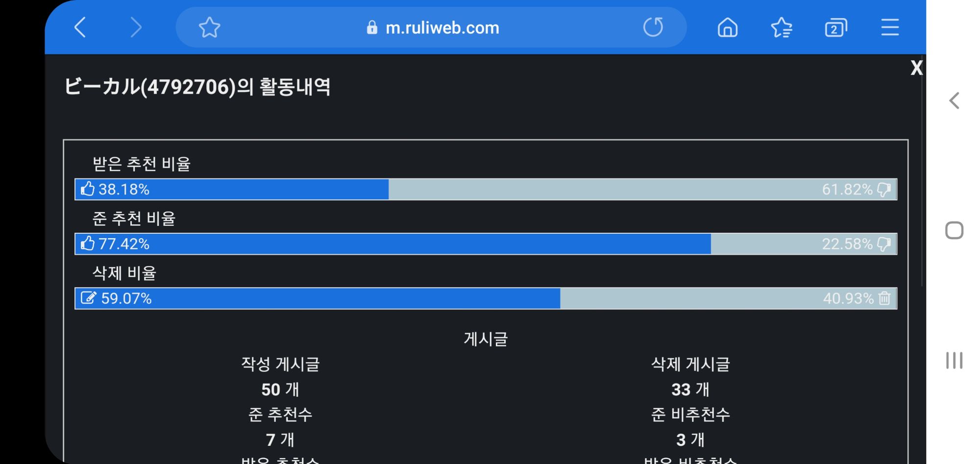Close the activity popup with X

916,68
